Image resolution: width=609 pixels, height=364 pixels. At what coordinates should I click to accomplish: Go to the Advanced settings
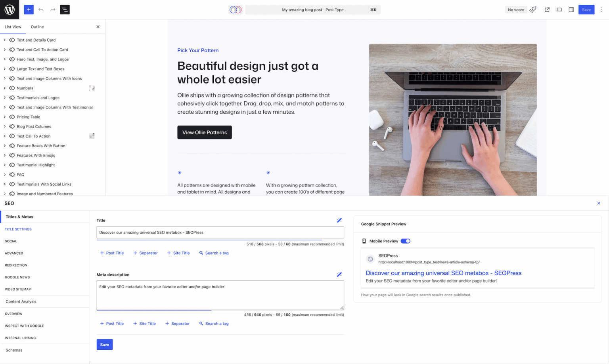pos(14,253)
